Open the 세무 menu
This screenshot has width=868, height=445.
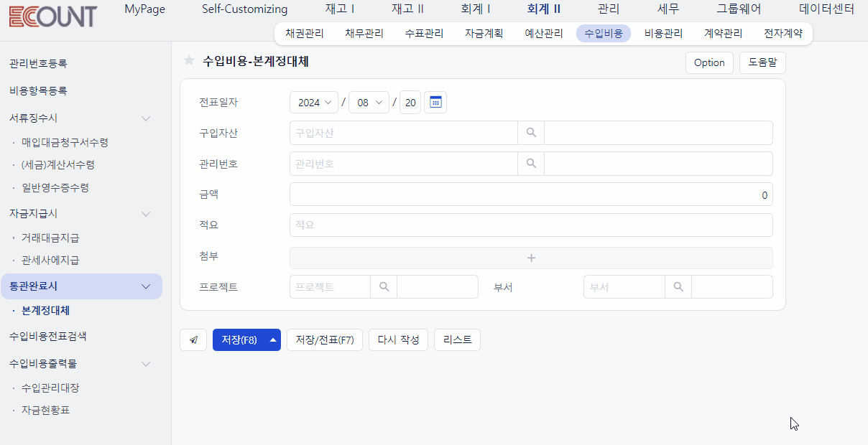[x=668, y=9]
